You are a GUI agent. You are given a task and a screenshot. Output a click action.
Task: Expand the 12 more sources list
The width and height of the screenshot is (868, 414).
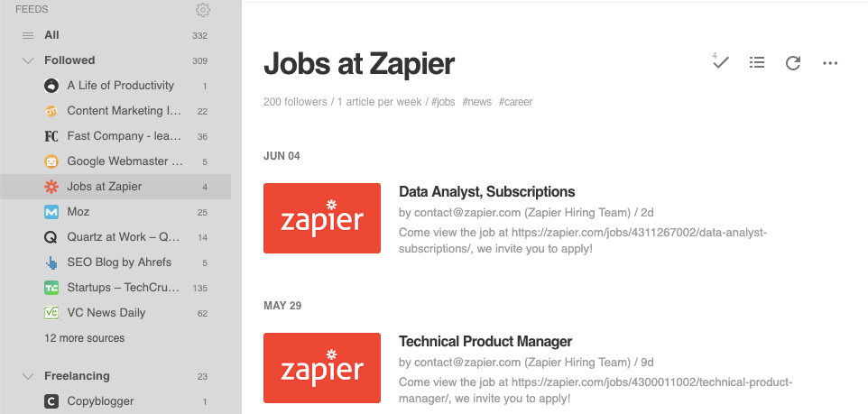(x=84, y=338)
